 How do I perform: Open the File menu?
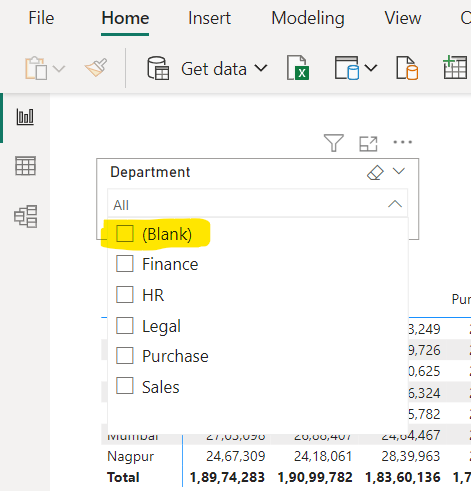click(41, 18)
